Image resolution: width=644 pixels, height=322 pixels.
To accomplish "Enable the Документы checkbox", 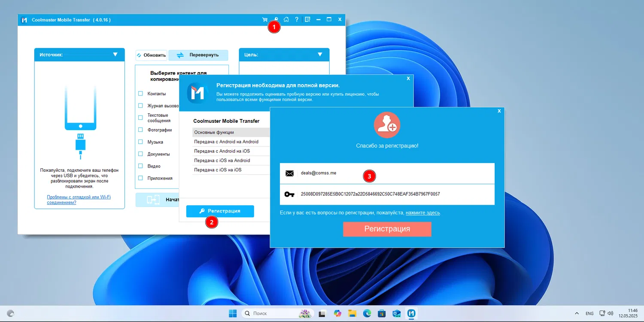I will pyautogui.click(x=140, y=154).
